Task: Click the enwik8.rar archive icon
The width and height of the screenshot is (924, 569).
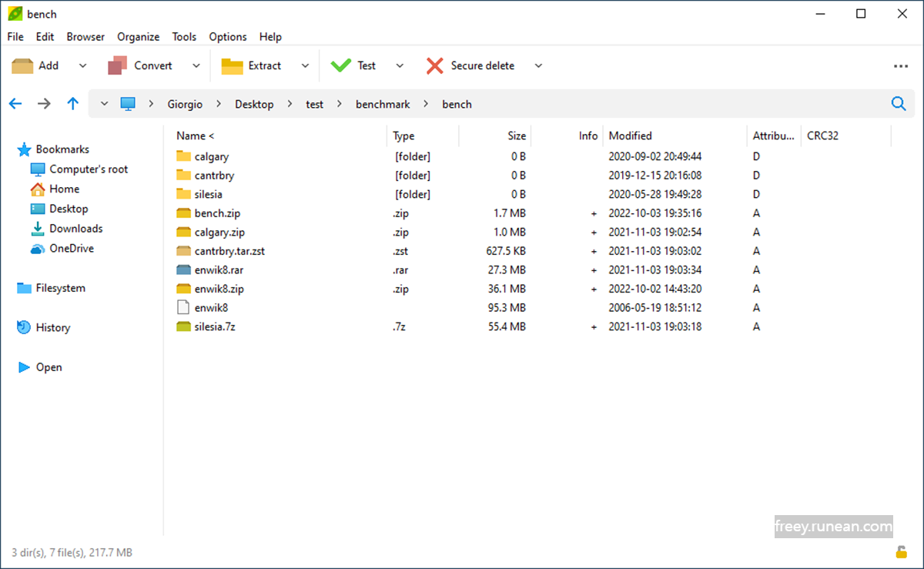Action: tap(183, 269)
